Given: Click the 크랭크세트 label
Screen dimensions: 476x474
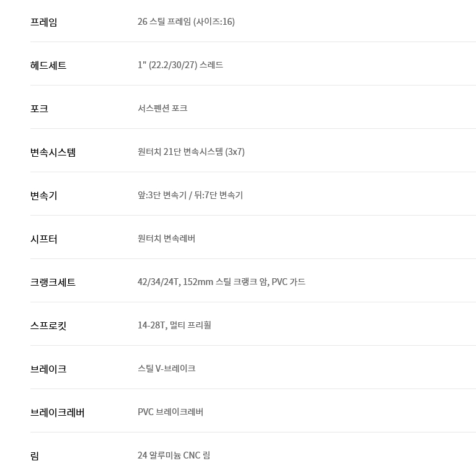Looking at the screenshot, I should (53, 283).
